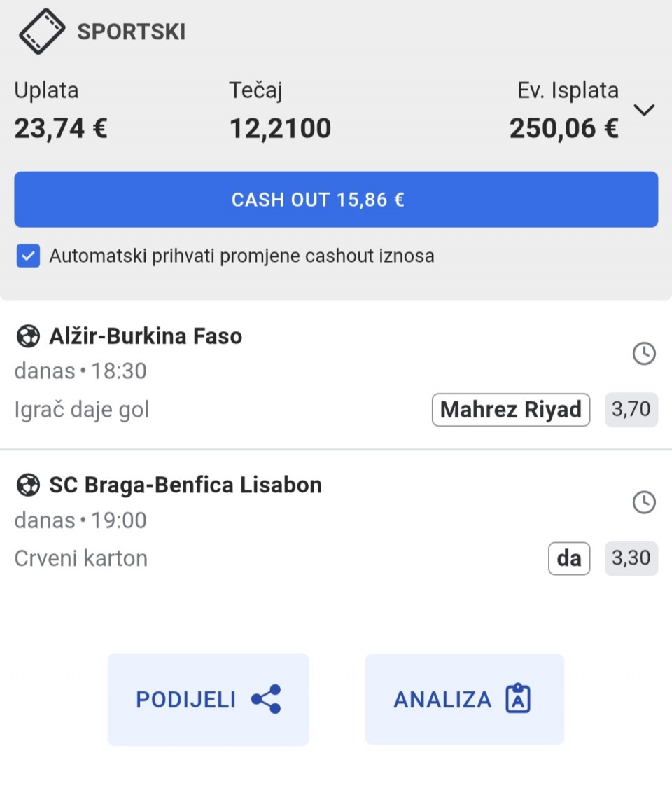672x788 pixels.
Task: Click the SPORTSKI header label
Action: (x=131, y=32)
